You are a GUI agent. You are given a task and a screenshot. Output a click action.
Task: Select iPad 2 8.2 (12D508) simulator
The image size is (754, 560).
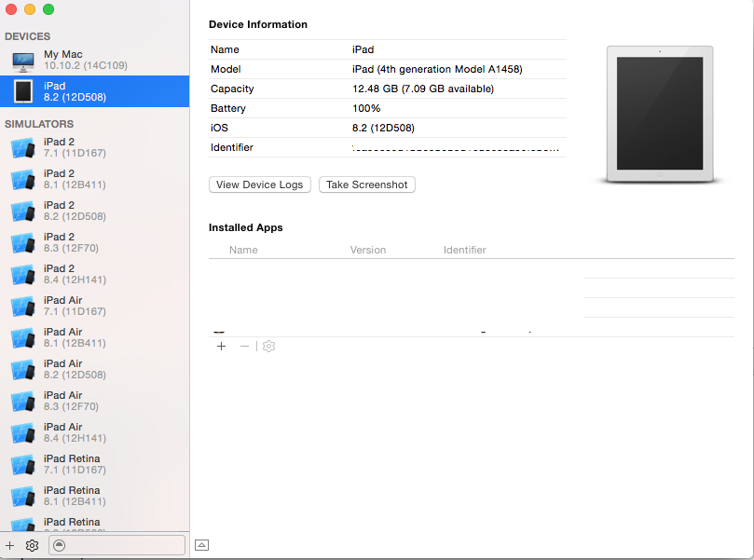pyautogui.click(x=95, y=211)
